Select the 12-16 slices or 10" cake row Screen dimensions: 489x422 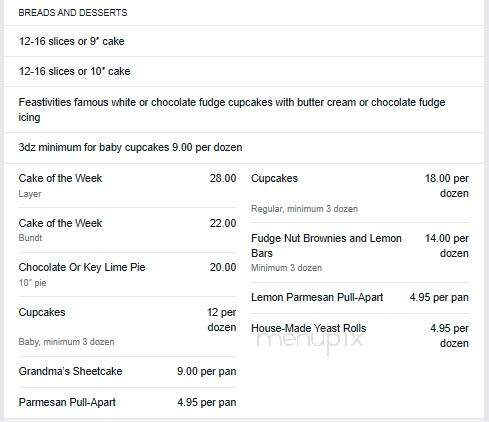click(244, 71)
